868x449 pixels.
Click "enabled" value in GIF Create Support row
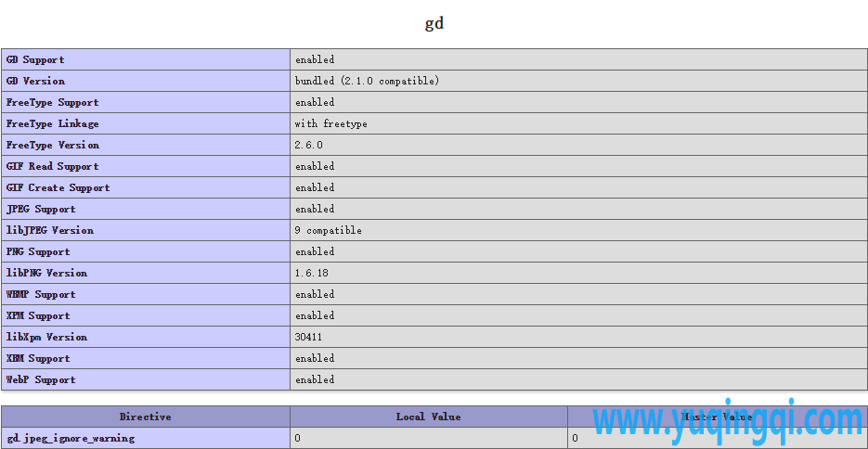315,187
